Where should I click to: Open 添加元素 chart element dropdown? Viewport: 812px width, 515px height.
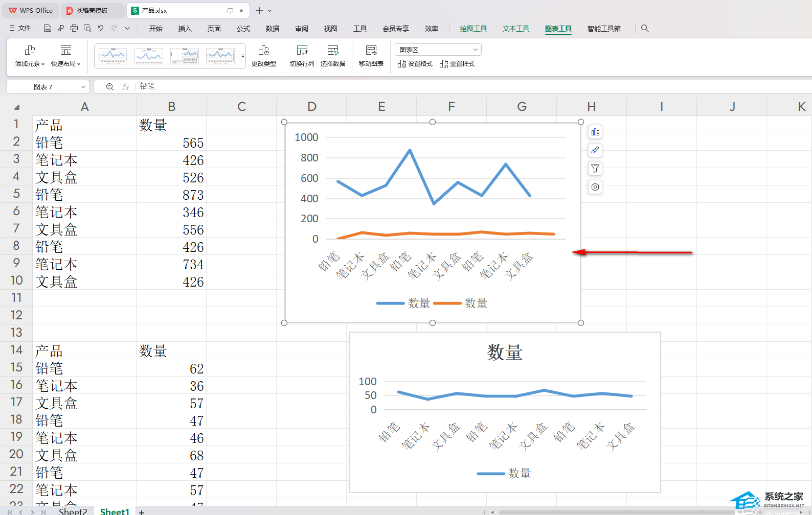click(x=30, y=56)
